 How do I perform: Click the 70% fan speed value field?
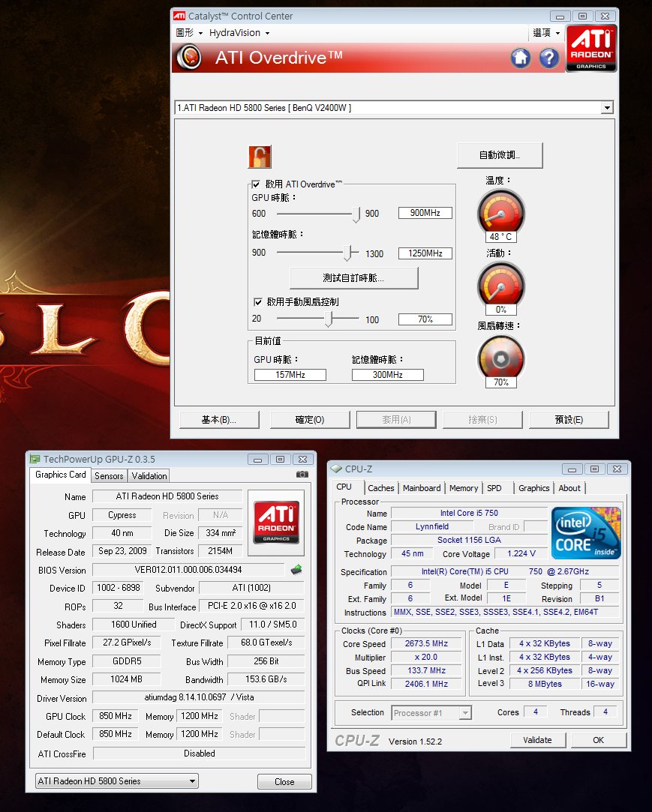425,319
